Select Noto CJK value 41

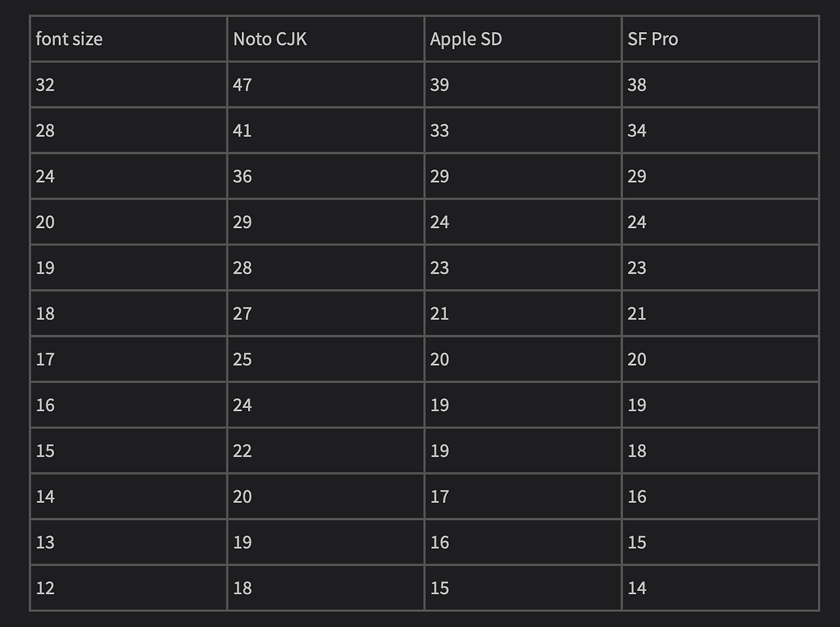point(325,131)
